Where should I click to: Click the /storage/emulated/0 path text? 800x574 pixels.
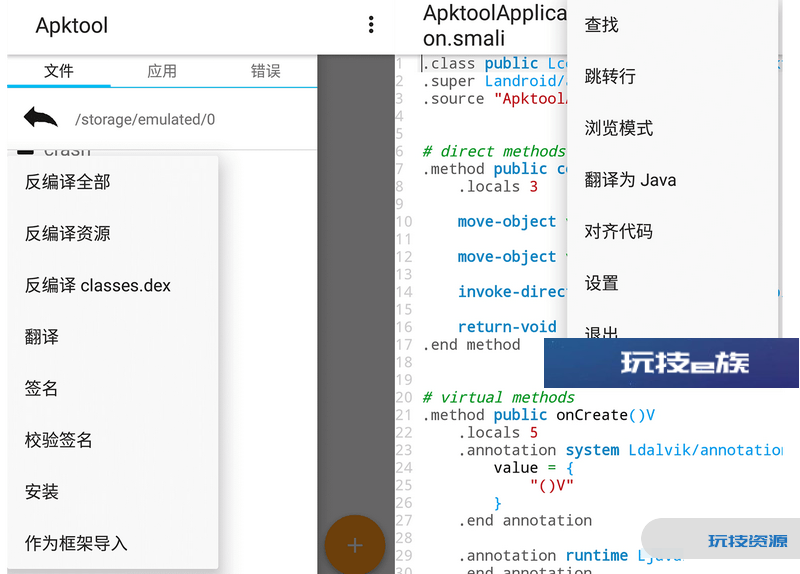coord(145,119)
